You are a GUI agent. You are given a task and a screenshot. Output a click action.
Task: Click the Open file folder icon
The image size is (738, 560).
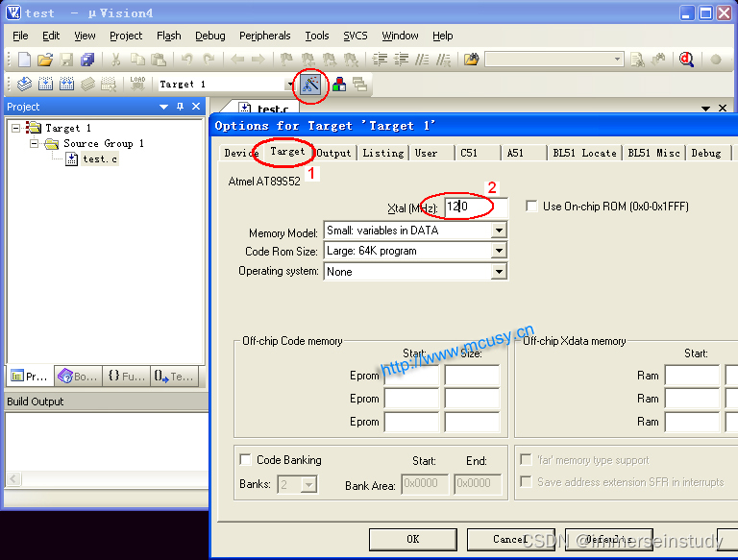coord(45,60)
